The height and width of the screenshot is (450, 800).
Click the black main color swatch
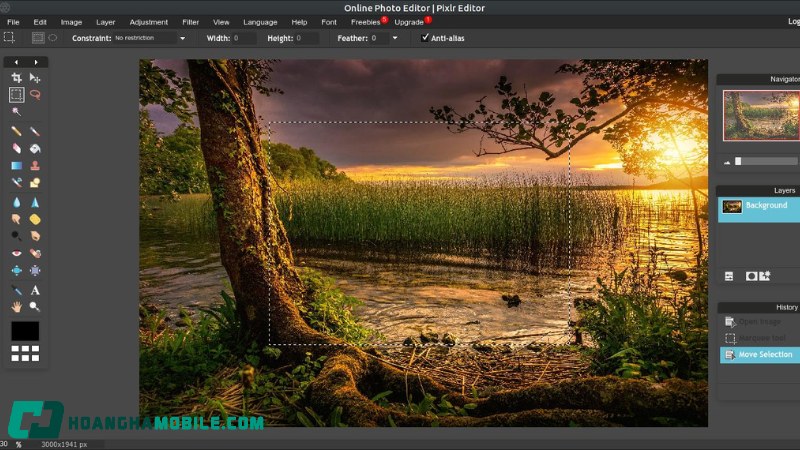tap(25, 331)
